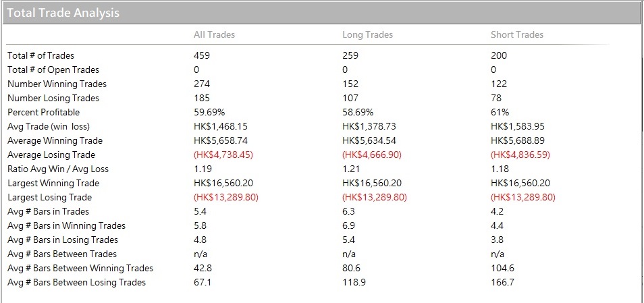644x303 pixels.
Task: Click the Total Trade Analysis header
Action: click(63, 13)
